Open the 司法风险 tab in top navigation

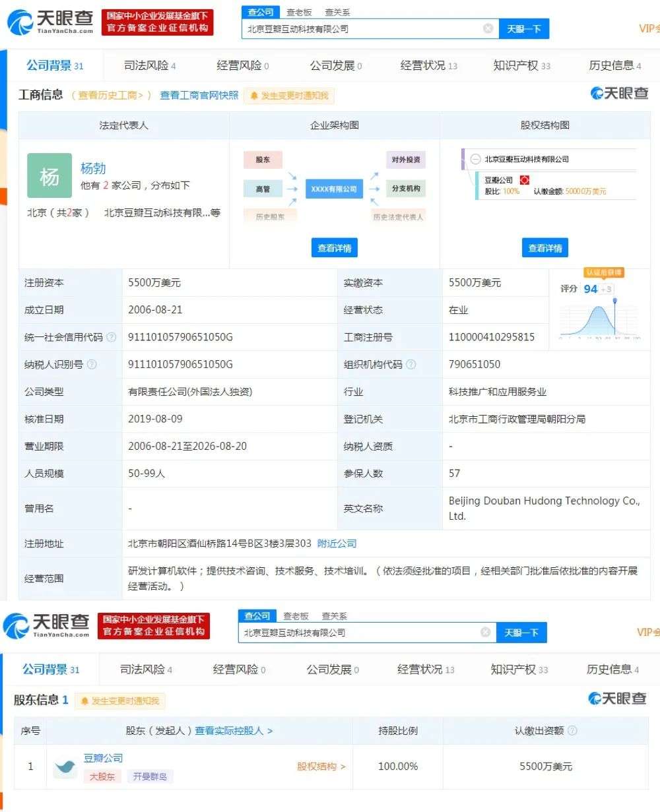[150, 65]
